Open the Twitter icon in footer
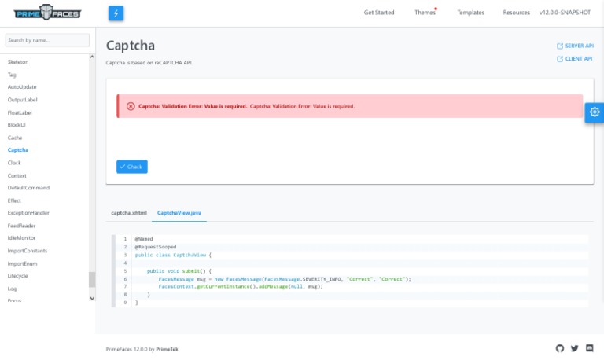Screen dimensions: 604x364 tap(575, 348)
